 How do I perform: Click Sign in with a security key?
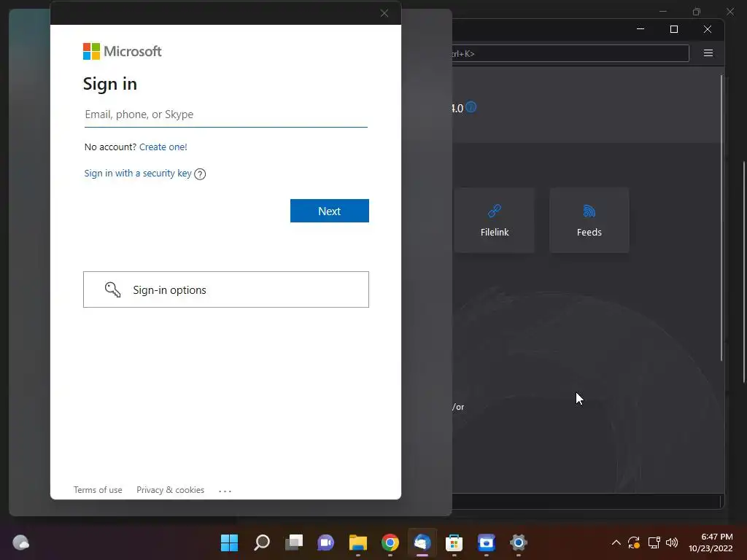click(138, 174)
